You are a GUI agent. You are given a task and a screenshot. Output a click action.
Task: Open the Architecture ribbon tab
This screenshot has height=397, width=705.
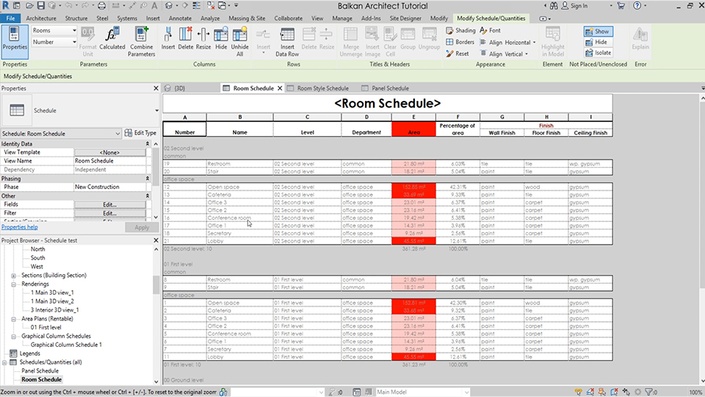(x=41, y=18)
